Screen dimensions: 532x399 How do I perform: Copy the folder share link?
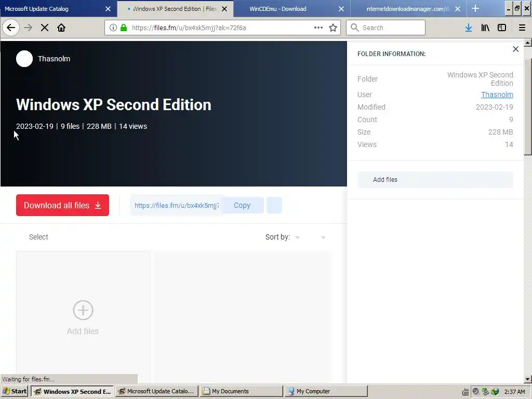[242, 205]
